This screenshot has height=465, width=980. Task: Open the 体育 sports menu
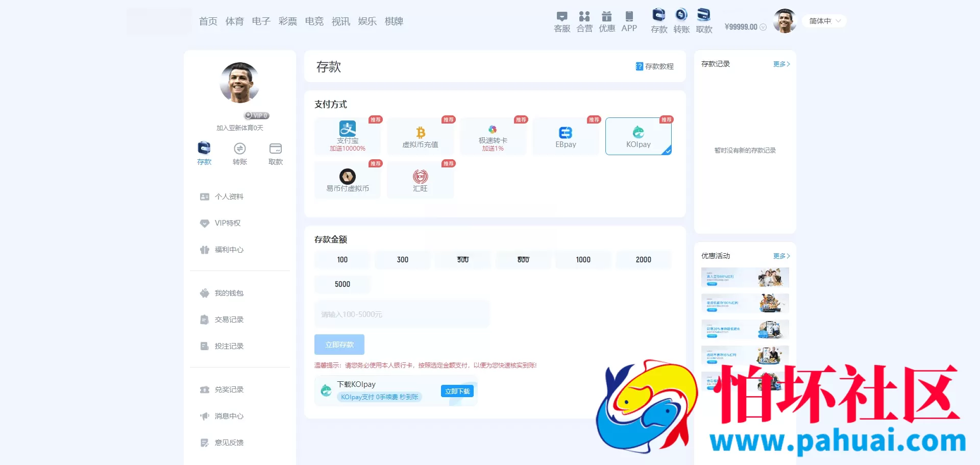(235, 21)
